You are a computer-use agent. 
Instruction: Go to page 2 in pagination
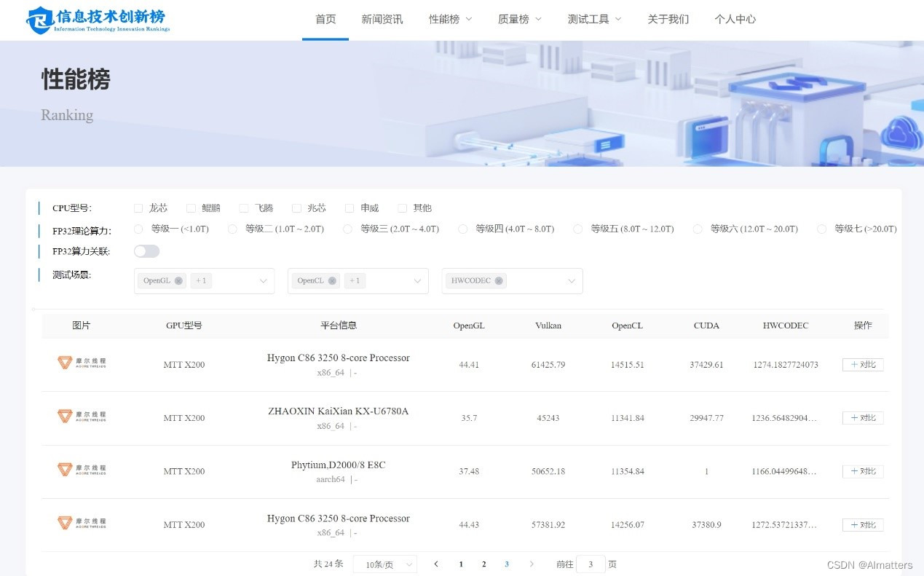483,564
